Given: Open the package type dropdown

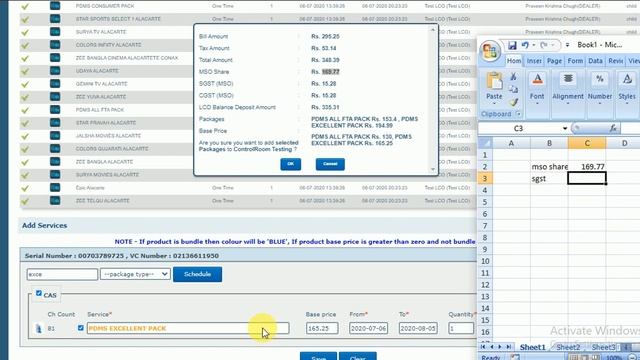Looking at the screenshot, I should pos(136,274).
